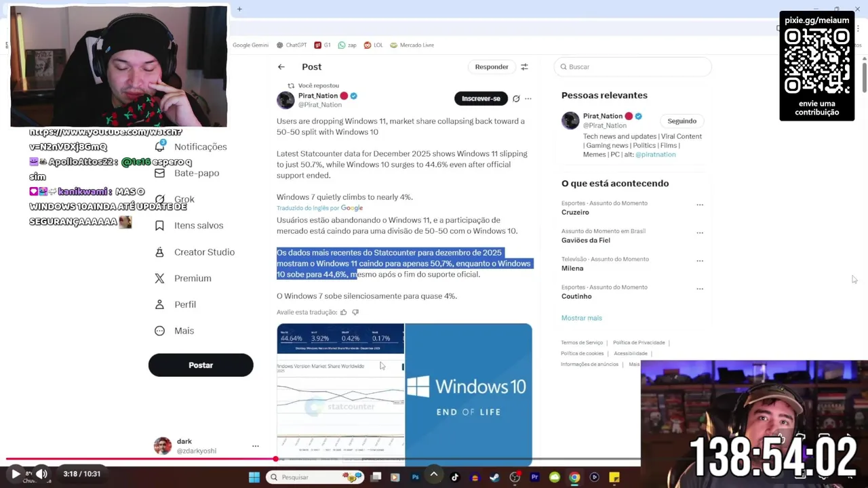
Task: Click the Notificações bell icon
Action: (x=159, y=146)
